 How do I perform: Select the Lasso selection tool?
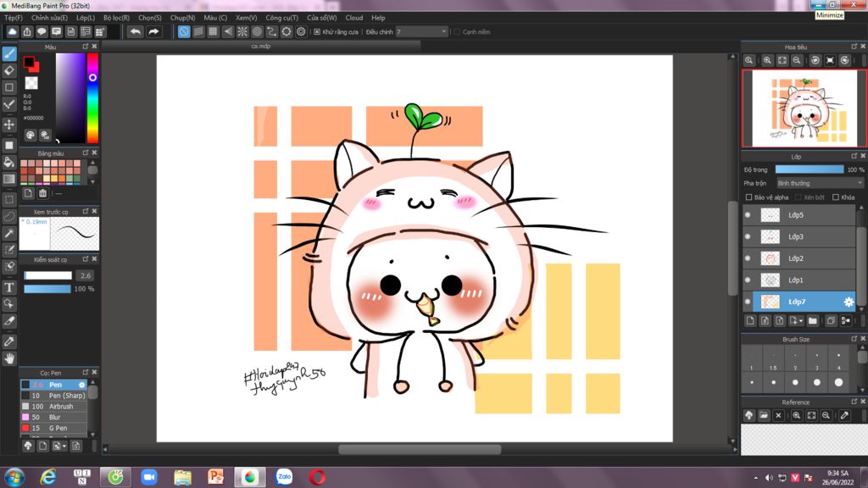(9, 216)
